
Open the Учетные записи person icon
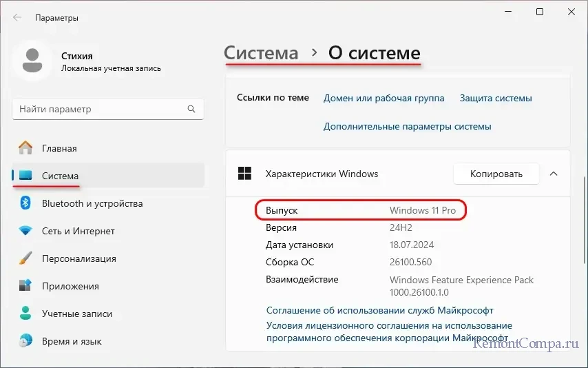25,313
